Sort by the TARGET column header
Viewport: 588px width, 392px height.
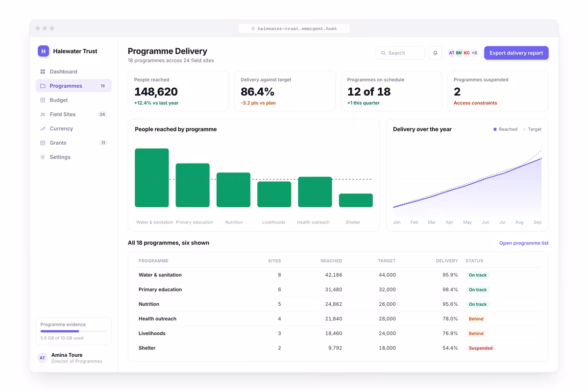click(387, 261)
